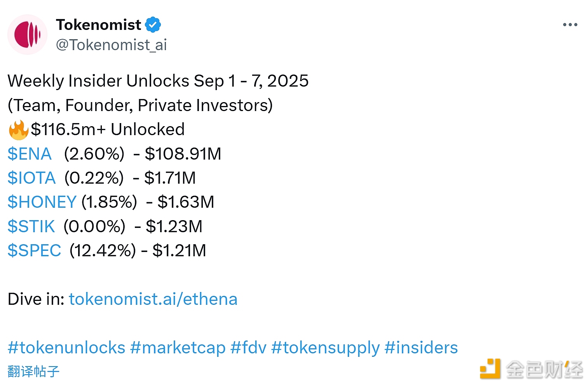Open the $ENA cashtag
This screenshot has height=384, width=588.
coord(30,154)
